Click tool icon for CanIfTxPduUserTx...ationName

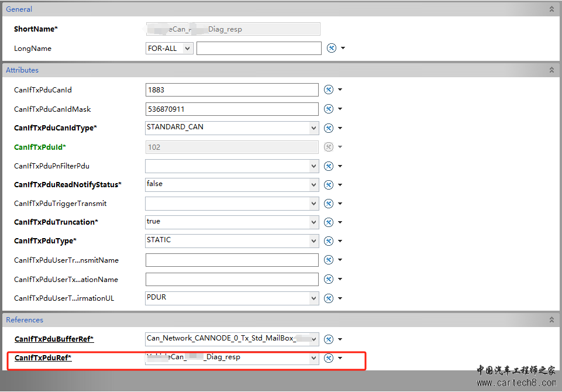point(329,279)
